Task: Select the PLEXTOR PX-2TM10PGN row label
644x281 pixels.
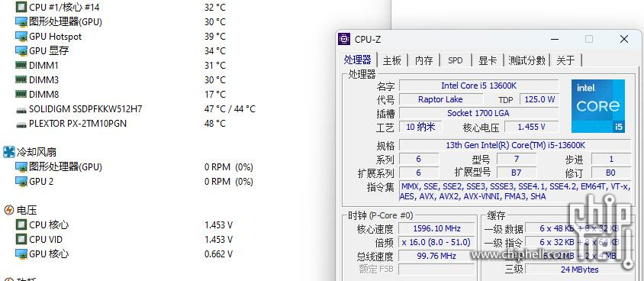Action: coord(78,124)
